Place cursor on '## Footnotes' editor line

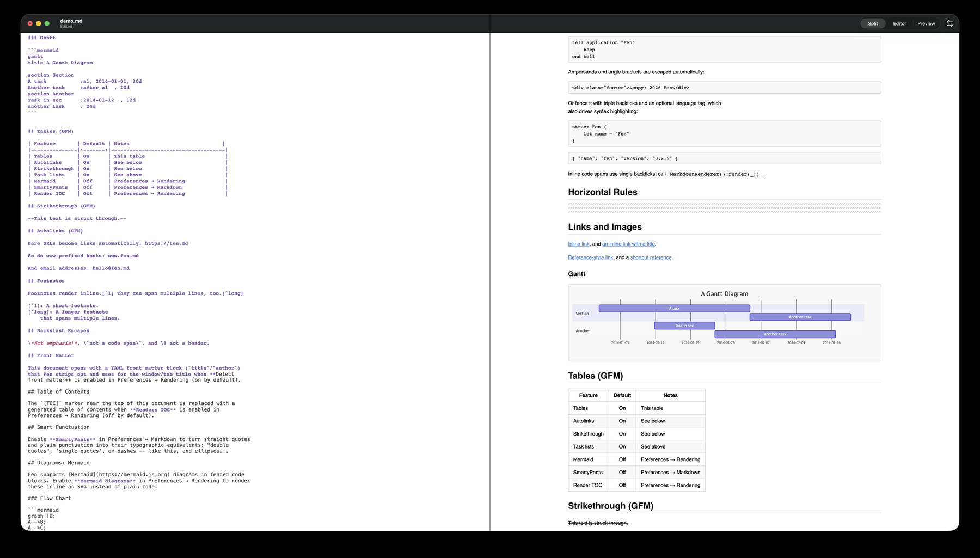point(46,281)
